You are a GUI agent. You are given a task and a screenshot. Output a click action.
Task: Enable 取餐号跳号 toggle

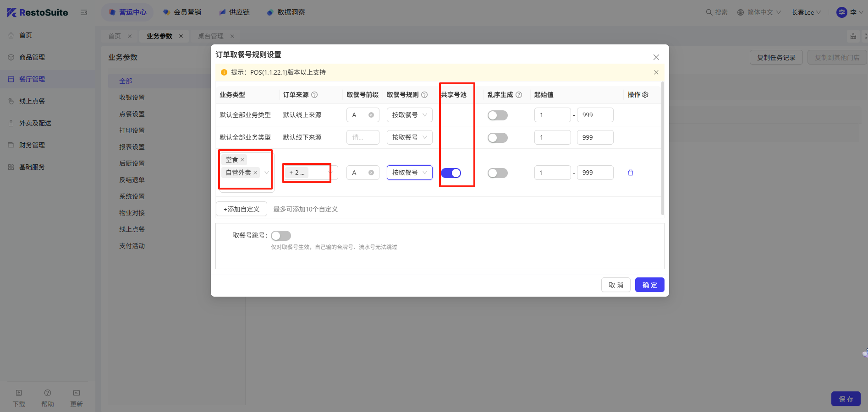pos(281,236)
